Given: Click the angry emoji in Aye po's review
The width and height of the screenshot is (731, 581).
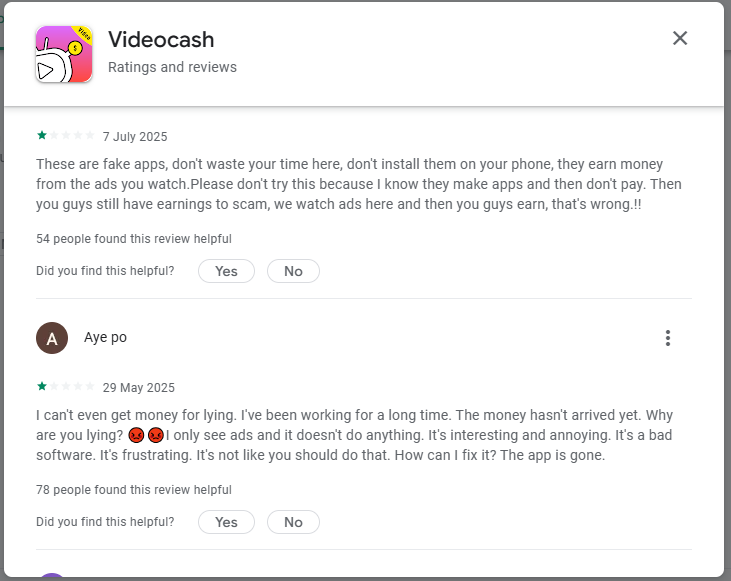Looking at the screenshot, I should tap(137, 435).
